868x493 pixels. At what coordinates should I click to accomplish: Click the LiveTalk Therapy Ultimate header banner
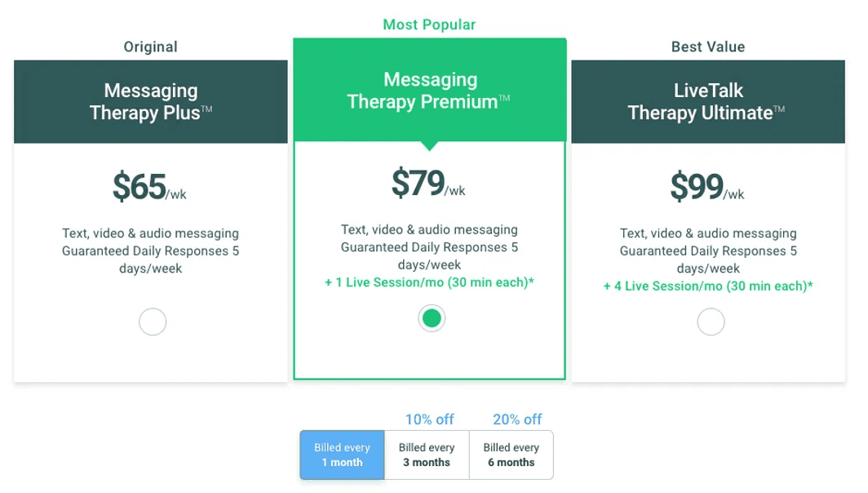[x=708, y=101]
